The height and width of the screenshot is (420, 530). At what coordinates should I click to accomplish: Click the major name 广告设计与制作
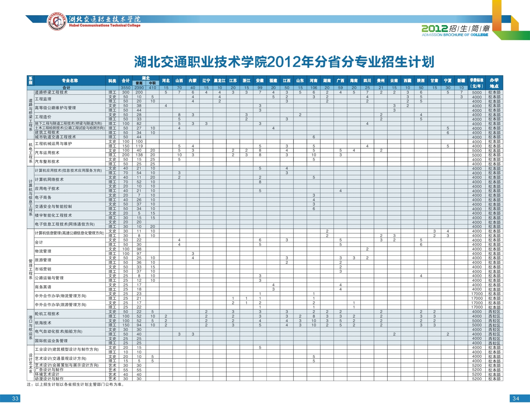tap(49, 370)
